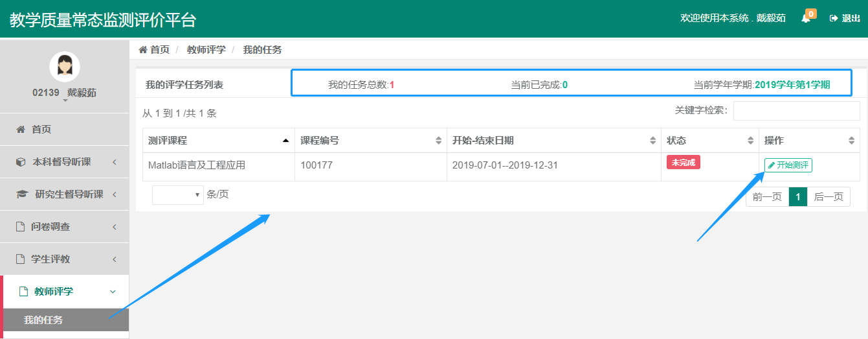Open the rows per page dropdown
This screenshot has height=339, width=868.
click(x=178, y=195)
